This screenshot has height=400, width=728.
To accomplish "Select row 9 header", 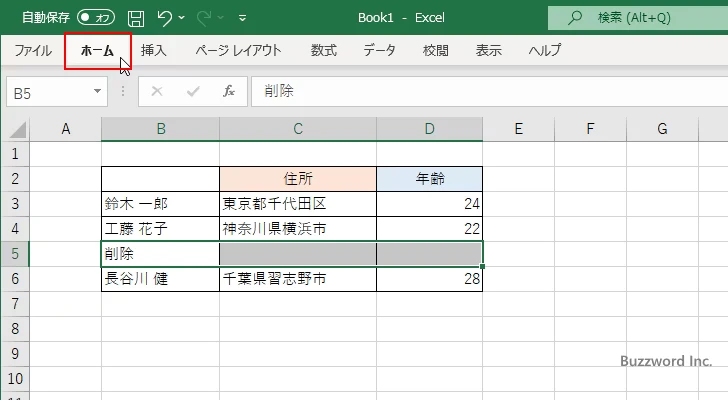I will [15, 354].
